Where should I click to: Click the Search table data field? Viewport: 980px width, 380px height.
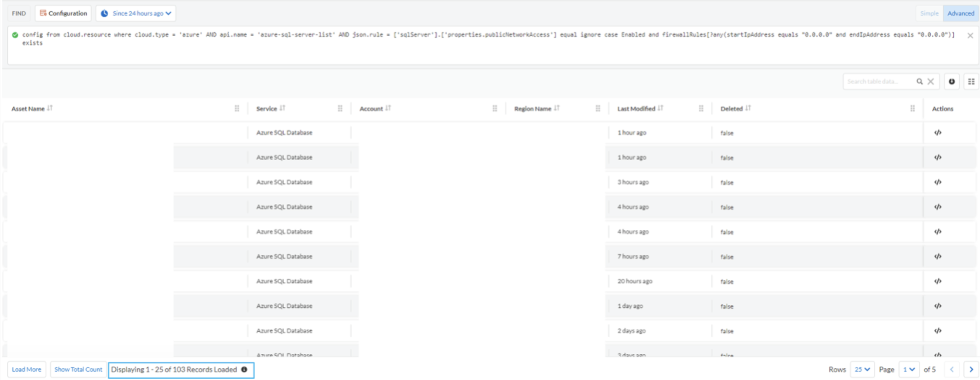click(879, 82)
